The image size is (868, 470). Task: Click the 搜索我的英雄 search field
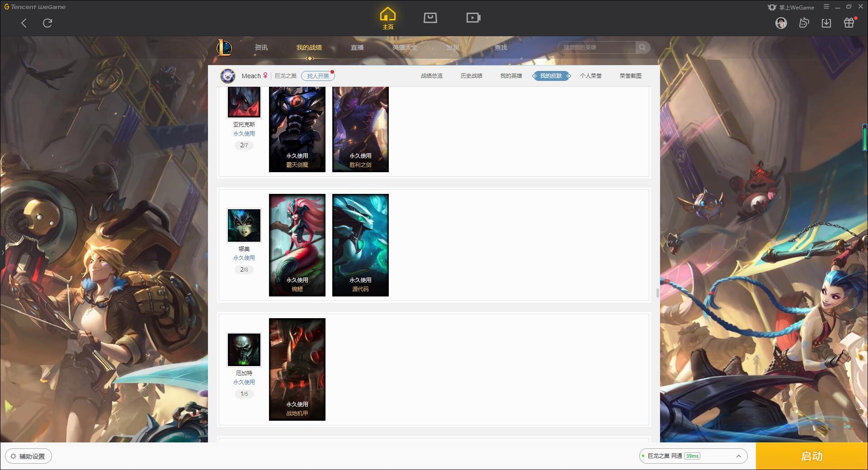click(597, 47)
